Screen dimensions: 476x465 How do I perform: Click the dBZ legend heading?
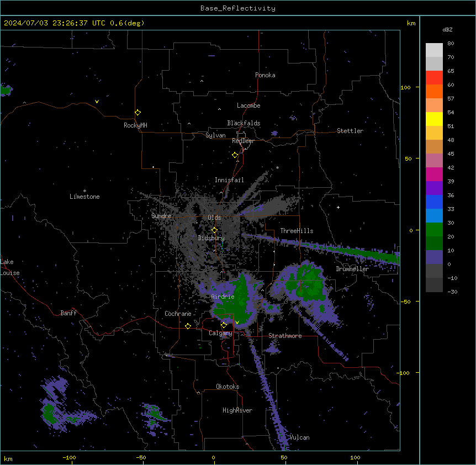point(447,29)
